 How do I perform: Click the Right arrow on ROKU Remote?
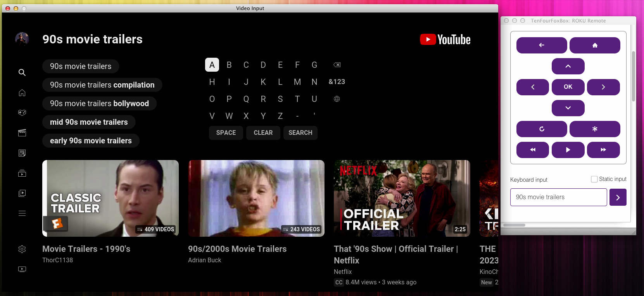[x=603, y=87]
